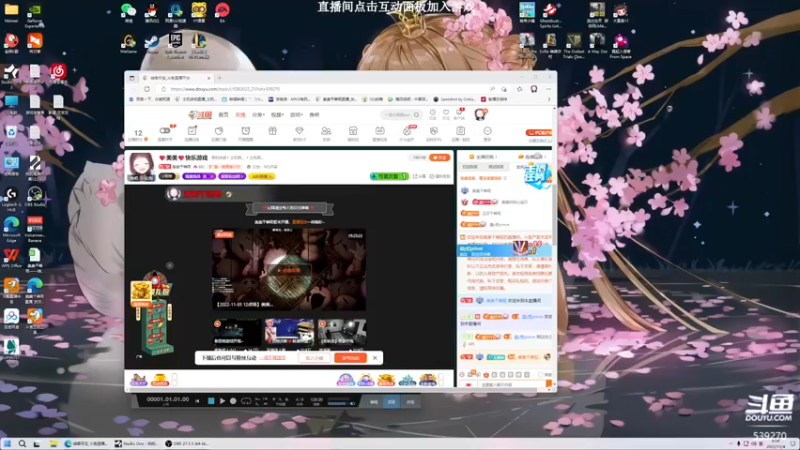Expand the 分类 dropdown in Douyu navigation
The width and height of the screenshot is (800, 450).
[258, 115]
